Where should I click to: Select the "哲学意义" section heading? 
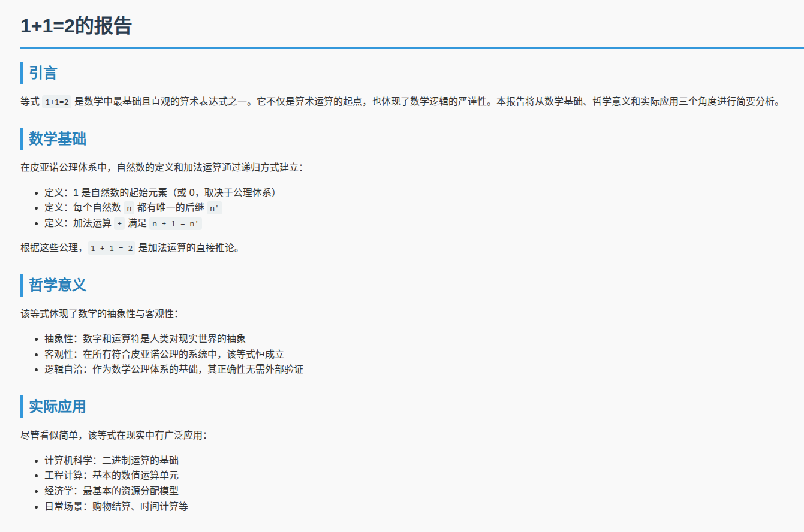57,285
